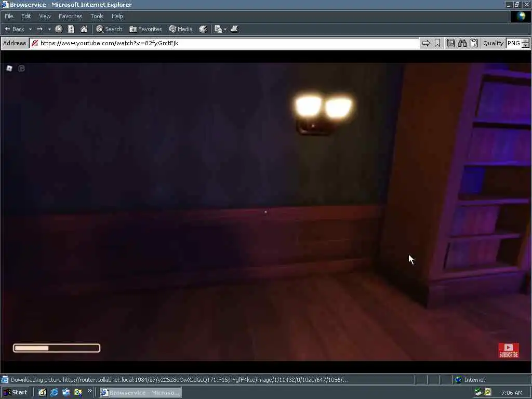Click the Mail icon in the toolbar
Viewport: 532px width, 399px height.
coord(218,29)
